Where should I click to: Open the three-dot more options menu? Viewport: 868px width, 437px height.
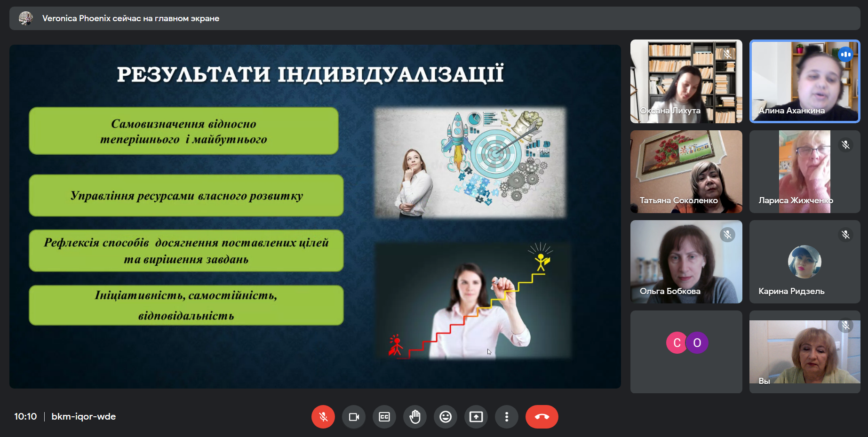[507, 417]
